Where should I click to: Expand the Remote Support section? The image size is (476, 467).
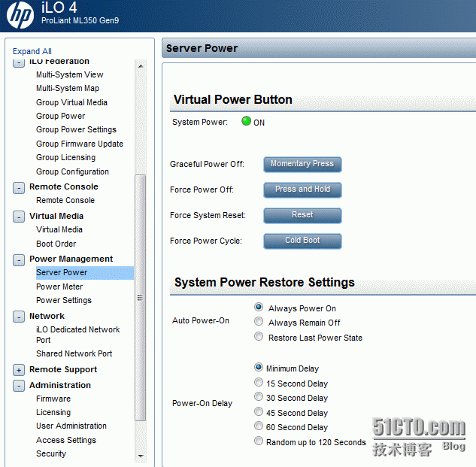tap(19, 370)
